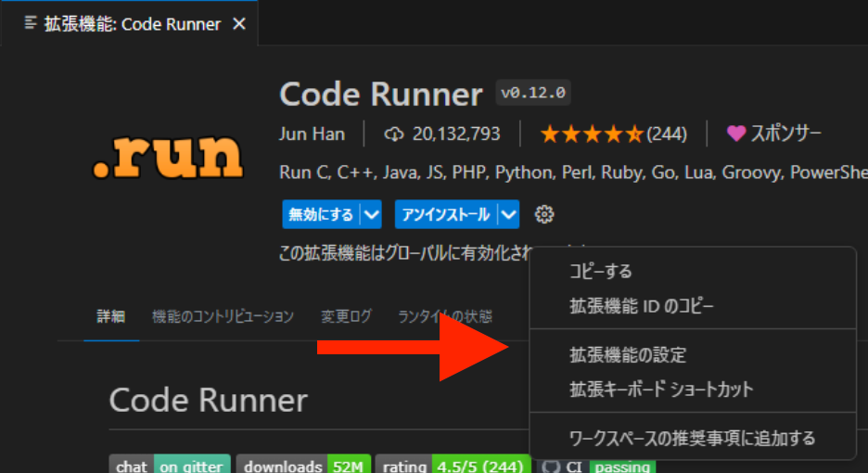This screenshot has width=868, height=473.
Task: Expand the アンインストール dropdown arrow
Action: (508, 215)
